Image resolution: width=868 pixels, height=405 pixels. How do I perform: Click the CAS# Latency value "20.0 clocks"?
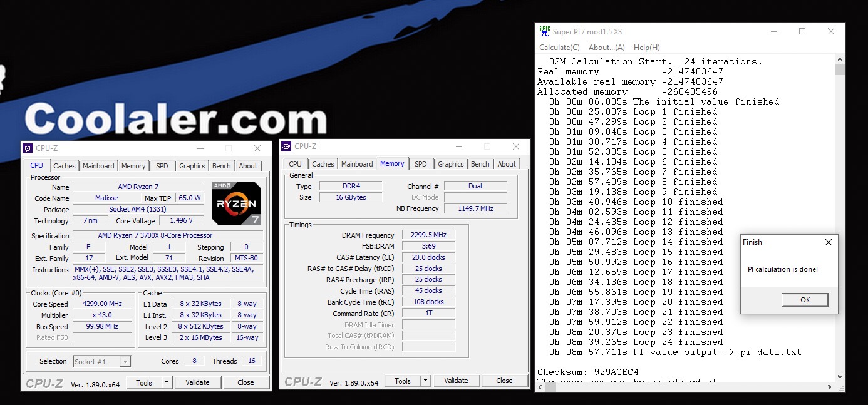point(429,257)
